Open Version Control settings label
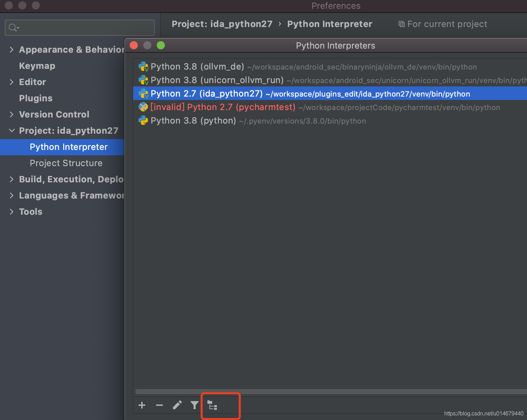 [54, 114]
